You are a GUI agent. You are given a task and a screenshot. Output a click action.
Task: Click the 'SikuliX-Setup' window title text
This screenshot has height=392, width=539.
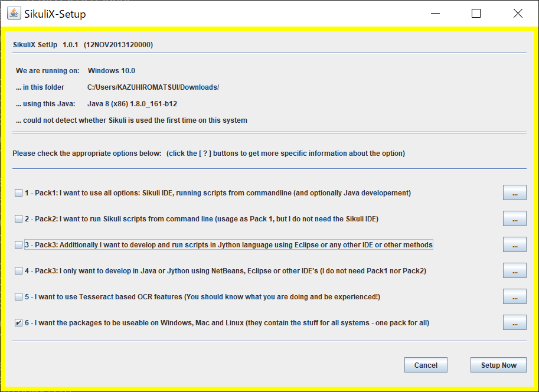coord(55,14)
